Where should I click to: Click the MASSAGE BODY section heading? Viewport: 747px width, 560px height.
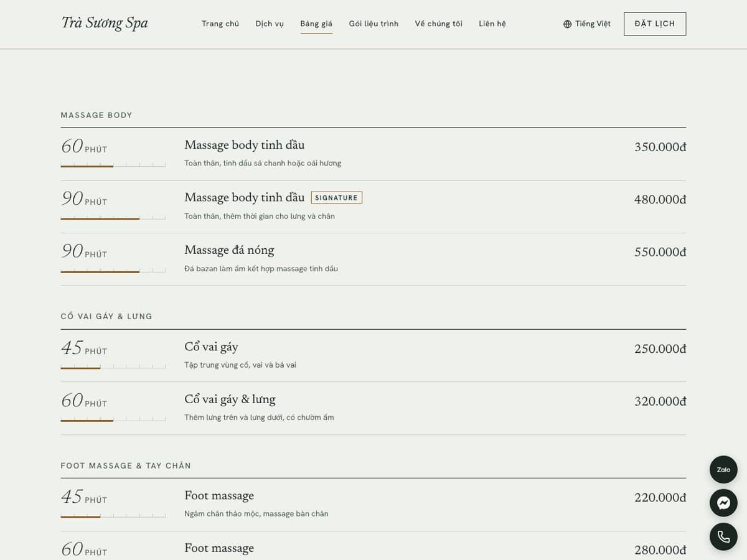96,115
